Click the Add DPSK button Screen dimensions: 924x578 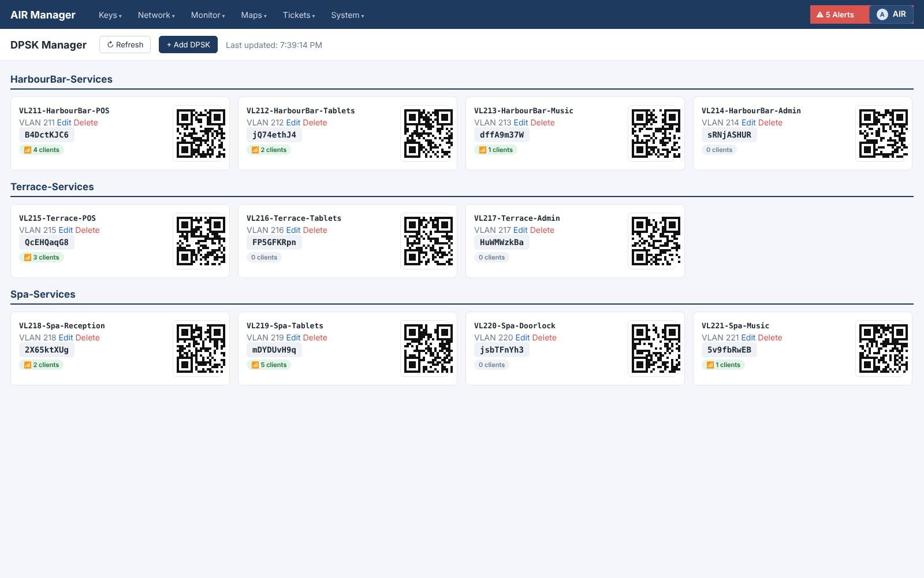pos(188,45)
